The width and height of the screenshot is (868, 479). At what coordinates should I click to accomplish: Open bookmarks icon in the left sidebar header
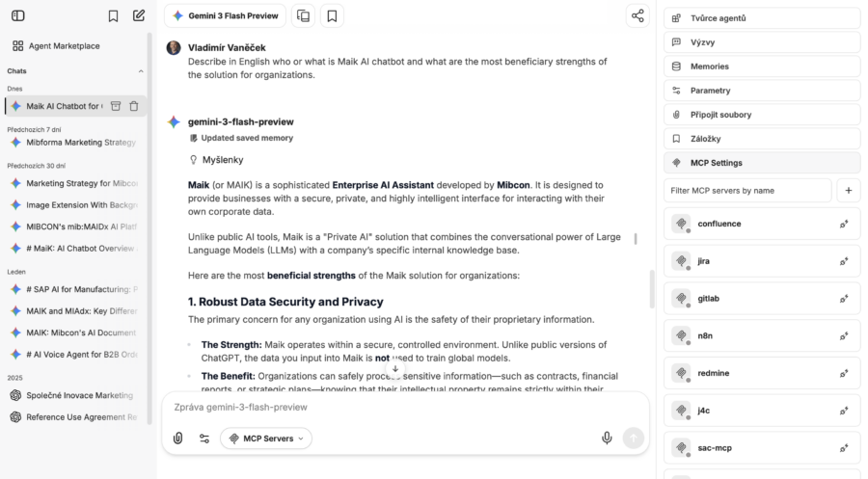coord(113,15)
